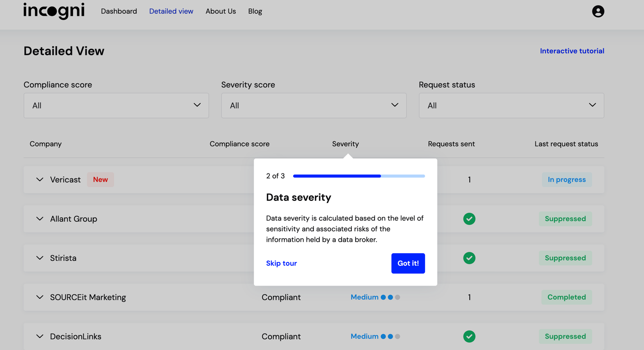Click severity dots in DecisionLinks row
Viewport: 644px width, 350px height.
coord(390,336)
